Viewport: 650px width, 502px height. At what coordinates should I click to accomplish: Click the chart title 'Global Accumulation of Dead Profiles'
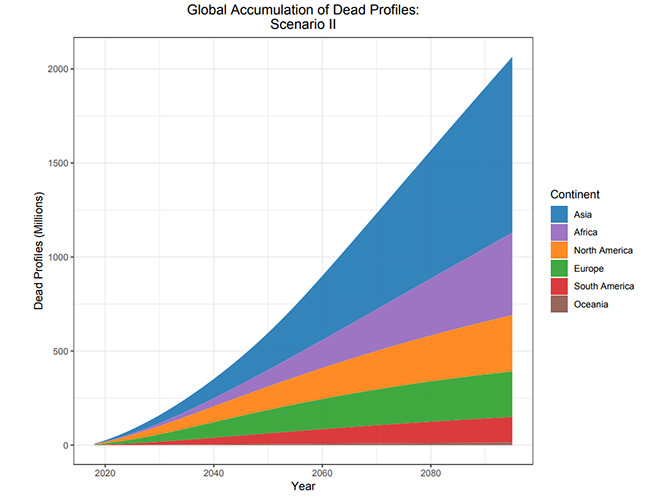pyautogui.click(x=304, y=11)
